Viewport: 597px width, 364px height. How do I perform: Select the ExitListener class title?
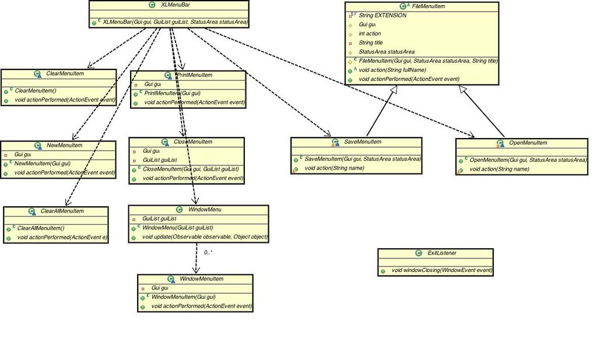coord(442,253)
